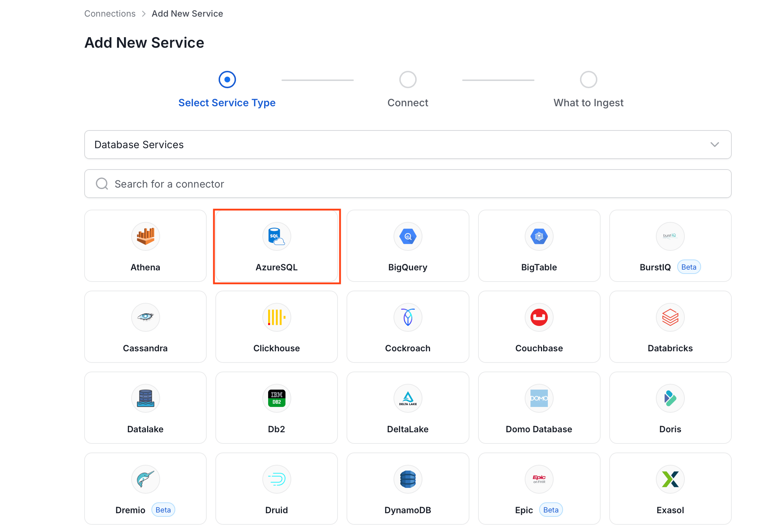Click the Beta badge on BurstIQ
The height and width of the screenshot is (532, 782).
pos(689,267)
